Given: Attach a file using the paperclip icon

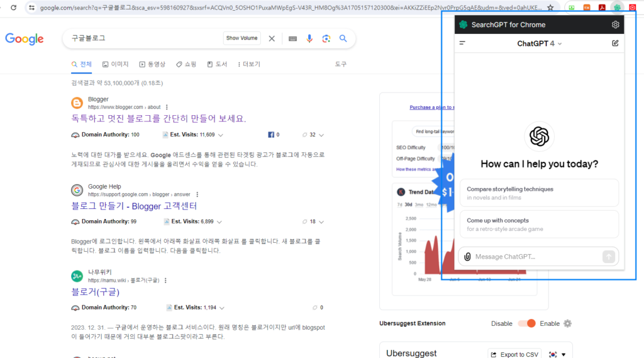Looking at the screenshot, I should 467,257.
